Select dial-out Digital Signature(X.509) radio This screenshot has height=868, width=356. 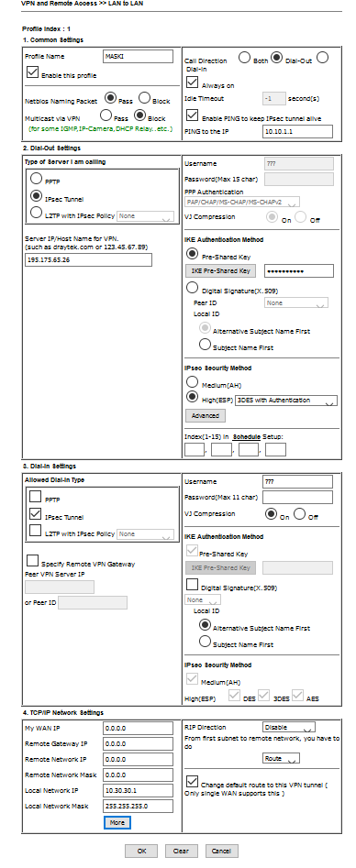pyautogui.click(x=193, y=287)
